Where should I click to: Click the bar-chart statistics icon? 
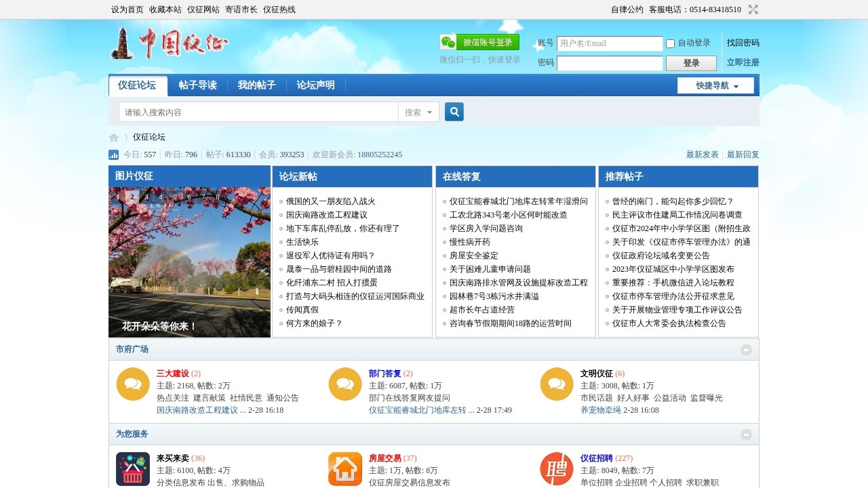point(113,155)
